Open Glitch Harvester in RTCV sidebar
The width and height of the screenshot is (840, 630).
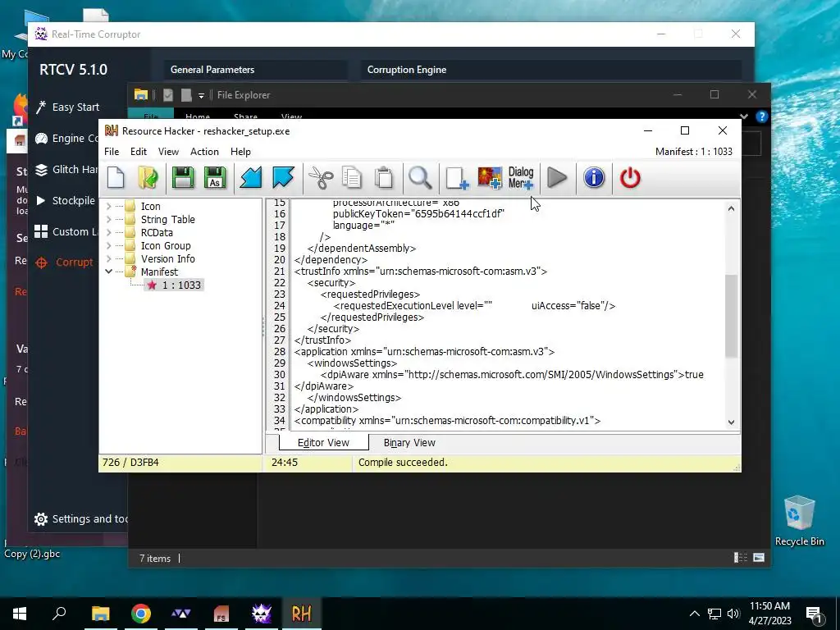pos(67,170)
